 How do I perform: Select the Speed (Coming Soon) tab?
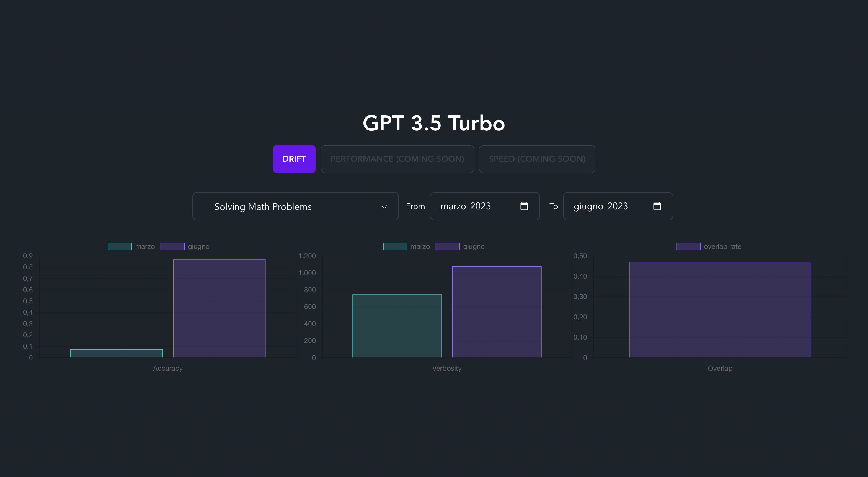pos(537,159)
